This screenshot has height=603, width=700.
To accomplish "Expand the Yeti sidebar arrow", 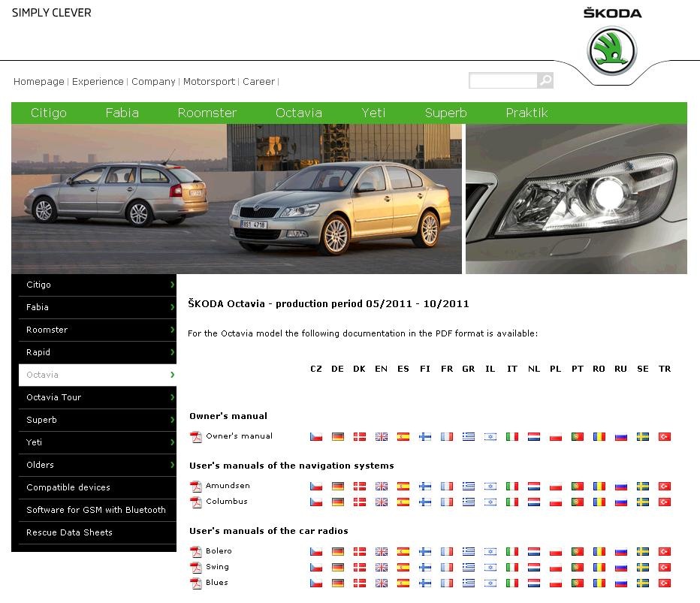I will coord(172,442).
